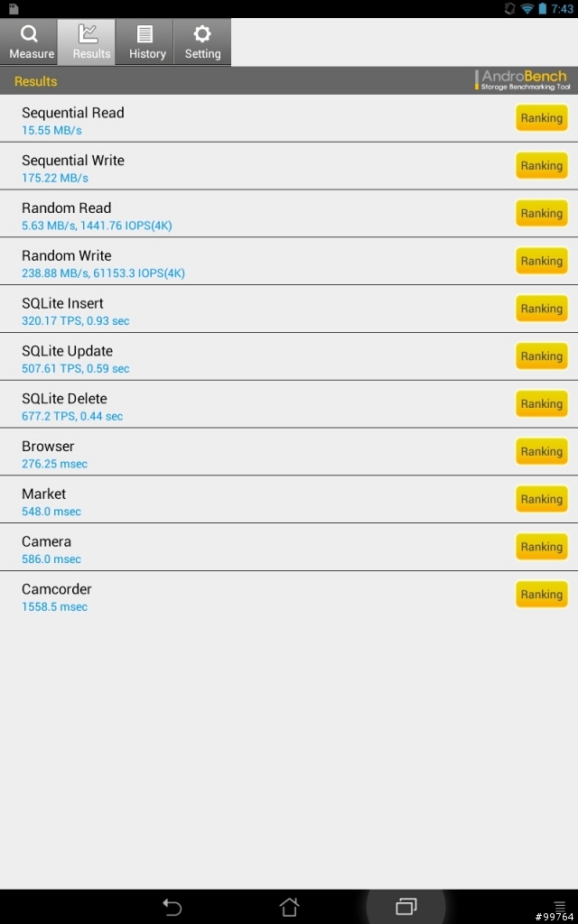Switch to the History tab

coord(144,42)
